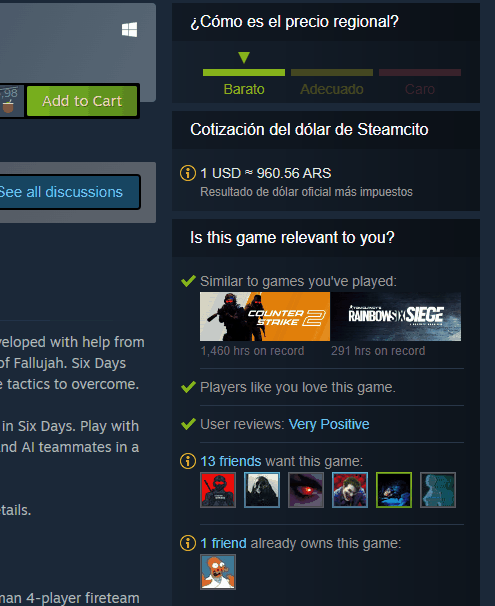
Task: Click the info icon beside USD rate
Action: (x=188, y=173)
